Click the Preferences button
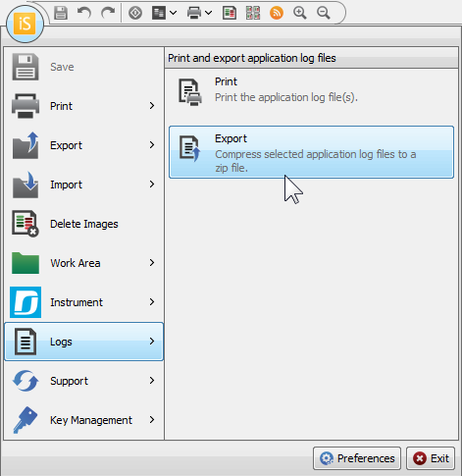 (357, 458)
